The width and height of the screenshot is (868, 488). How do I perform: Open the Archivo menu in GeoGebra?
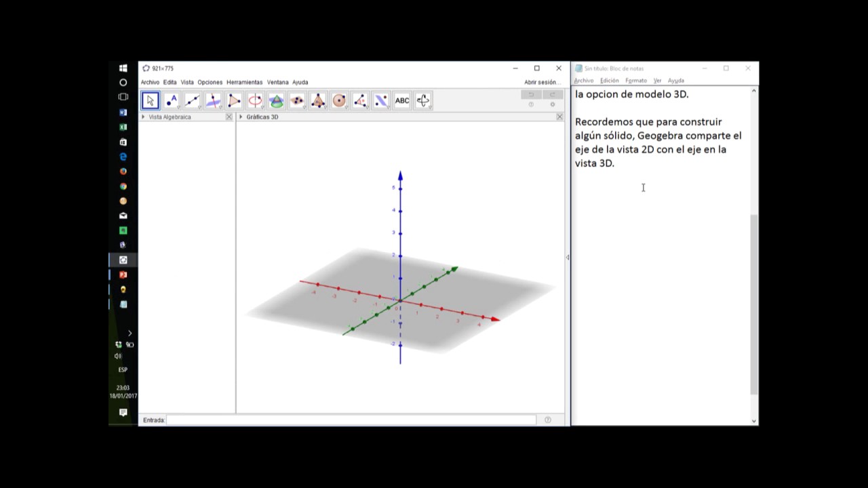pos(150,83)
